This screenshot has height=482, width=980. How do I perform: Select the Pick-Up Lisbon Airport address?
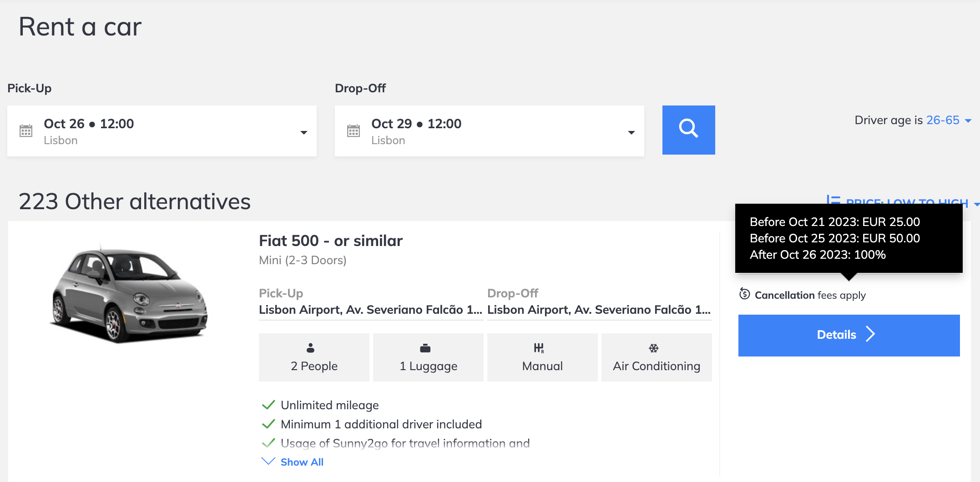coord(370,310)
